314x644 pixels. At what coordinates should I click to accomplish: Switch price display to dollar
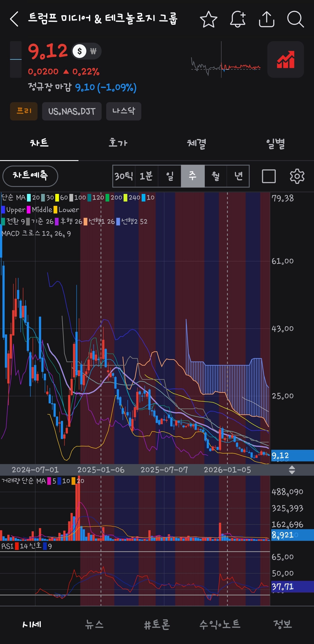click(80, 51)
